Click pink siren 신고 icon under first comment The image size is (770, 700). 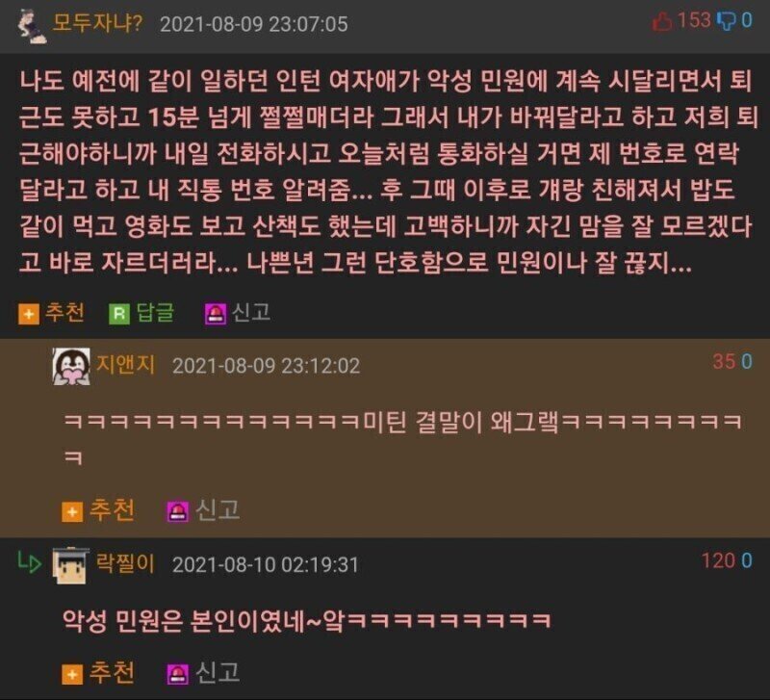coord(215,314)
